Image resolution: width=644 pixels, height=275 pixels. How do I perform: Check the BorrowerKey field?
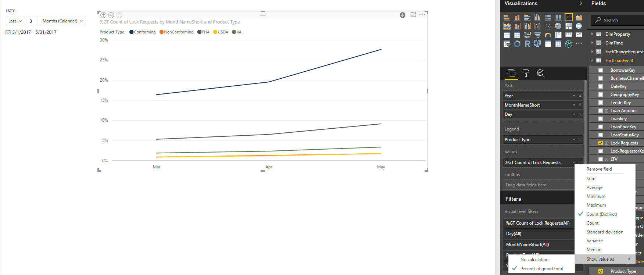coord(601,70)
